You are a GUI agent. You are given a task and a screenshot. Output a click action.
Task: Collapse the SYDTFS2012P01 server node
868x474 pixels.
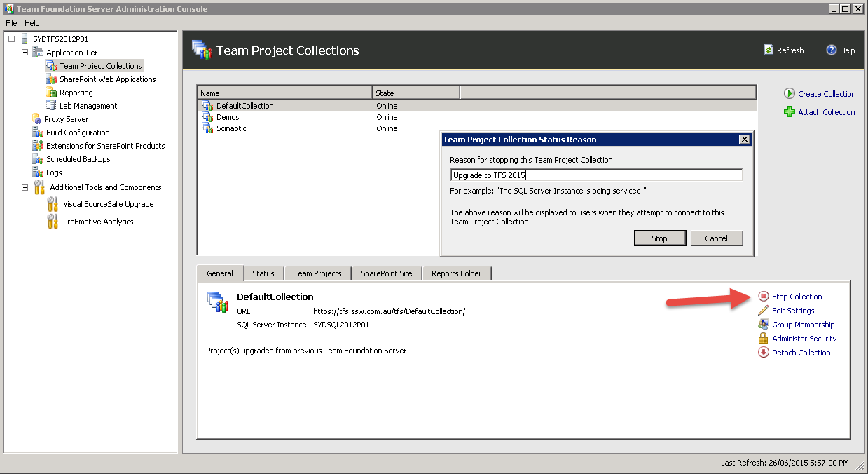pos(12,39)
